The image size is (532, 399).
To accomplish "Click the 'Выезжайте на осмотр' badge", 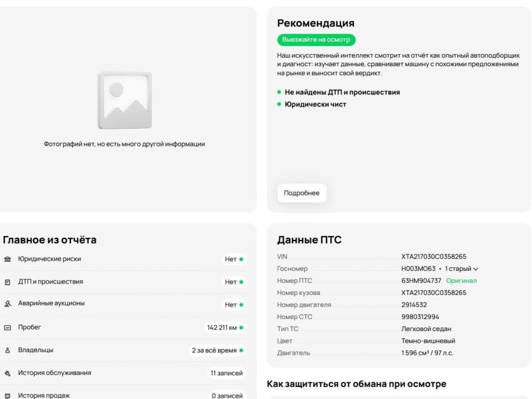I will point(316,40).
